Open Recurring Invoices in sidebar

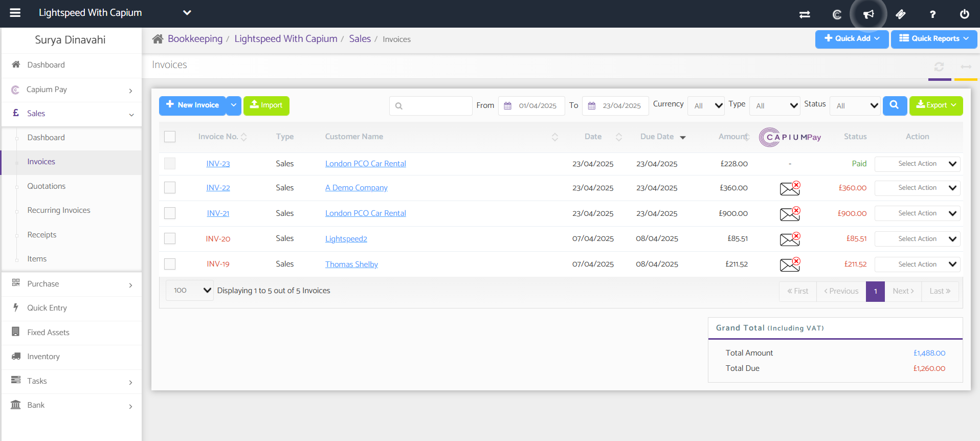[59, 210]
